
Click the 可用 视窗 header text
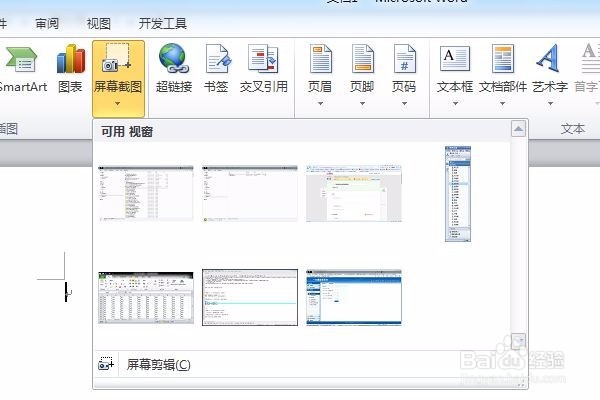click(x=127, y=132)
